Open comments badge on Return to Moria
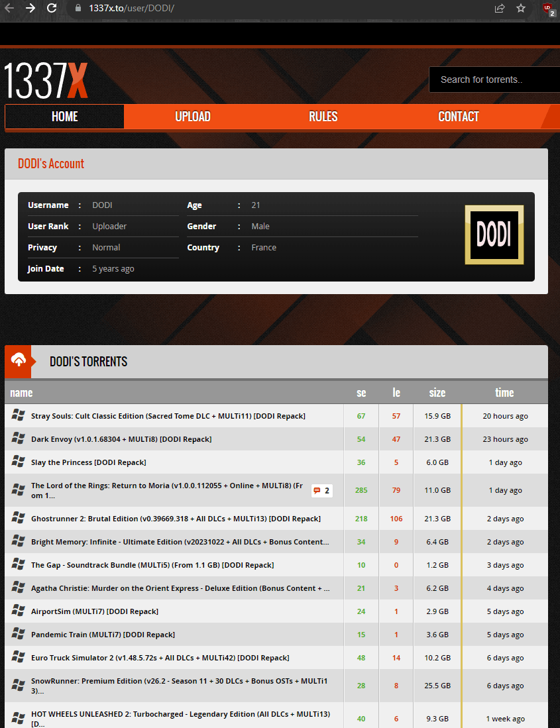The image size is (560, 728). (x=322, y=490)
